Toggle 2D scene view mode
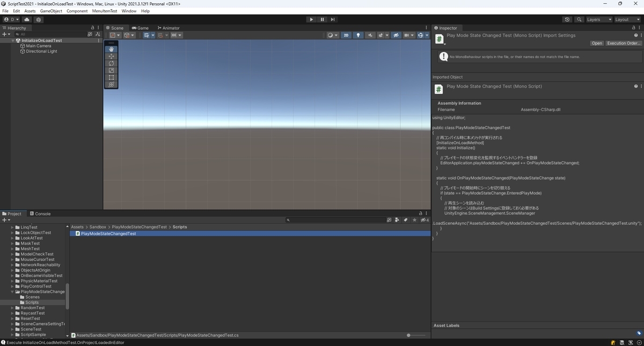 coord(346,35)
